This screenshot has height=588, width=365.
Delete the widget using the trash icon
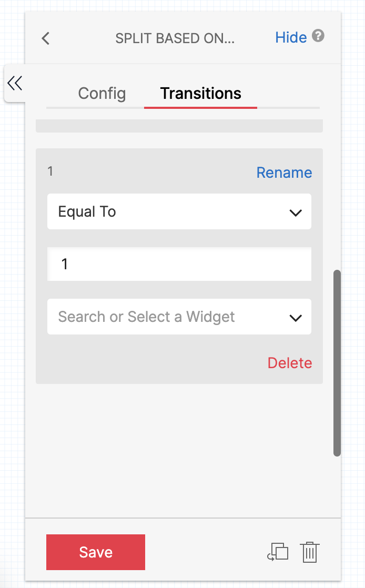tap(309, 552)
